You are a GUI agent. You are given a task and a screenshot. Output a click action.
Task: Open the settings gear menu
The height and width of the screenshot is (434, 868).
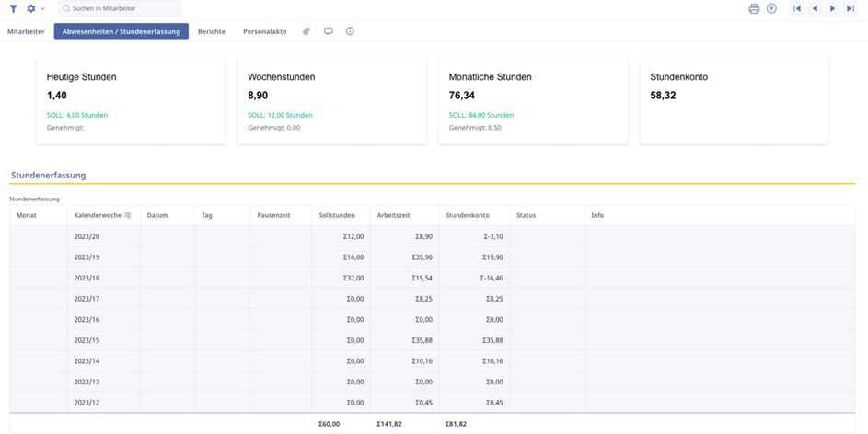click(x=34, y=8)
